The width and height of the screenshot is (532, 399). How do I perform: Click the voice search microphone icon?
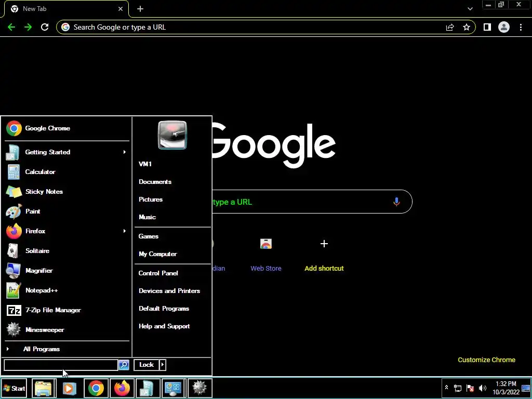(396, 202)
